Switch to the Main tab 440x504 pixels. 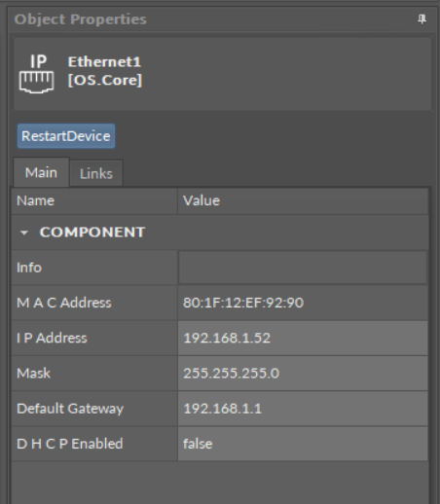[x=41, y=172]
